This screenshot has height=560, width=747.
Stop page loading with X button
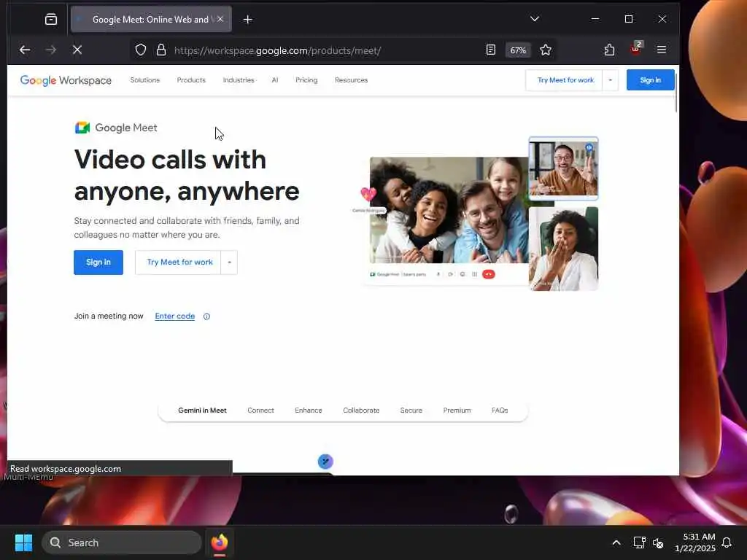click(x=77, y=50)
